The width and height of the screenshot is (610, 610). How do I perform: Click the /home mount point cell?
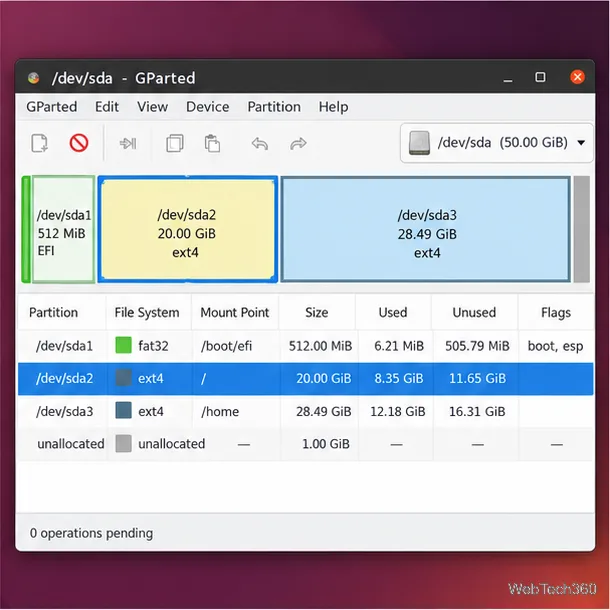pos(220,412)
